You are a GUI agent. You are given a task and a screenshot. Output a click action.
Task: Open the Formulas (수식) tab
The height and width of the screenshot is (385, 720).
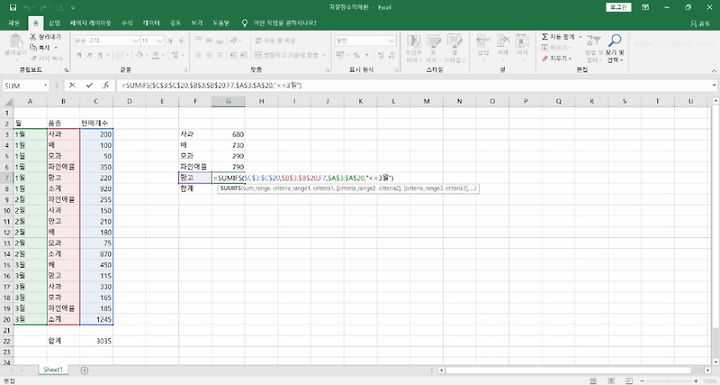pos(127,23)
